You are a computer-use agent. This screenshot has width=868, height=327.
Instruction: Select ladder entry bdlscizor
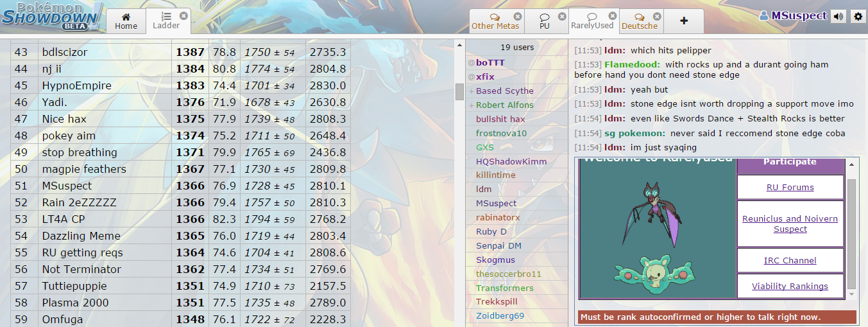tap(181, 52)
